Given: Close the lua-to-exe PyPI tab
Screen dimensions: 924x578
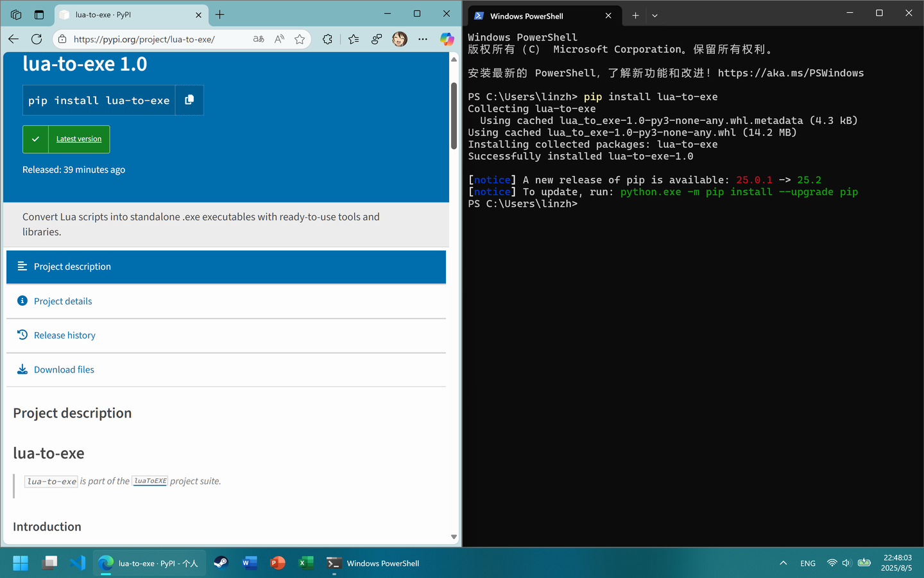Looking at the screenshot, I should [x=198, y=15].
